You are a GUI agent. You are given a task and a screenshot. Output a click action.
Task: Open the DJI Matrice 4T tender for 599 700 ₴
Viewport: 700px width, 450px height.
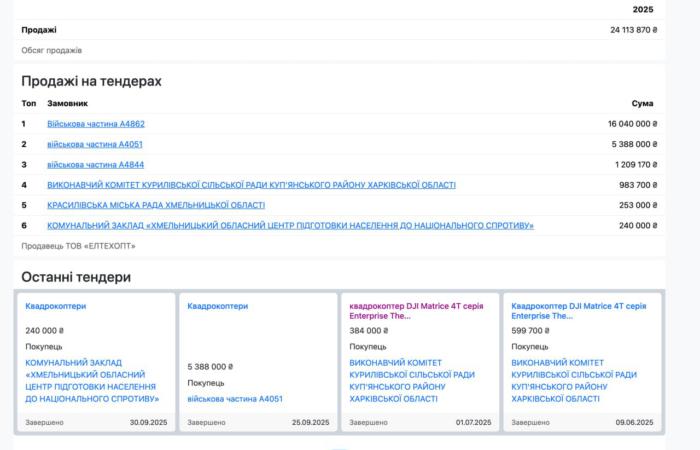coord(577,311)
